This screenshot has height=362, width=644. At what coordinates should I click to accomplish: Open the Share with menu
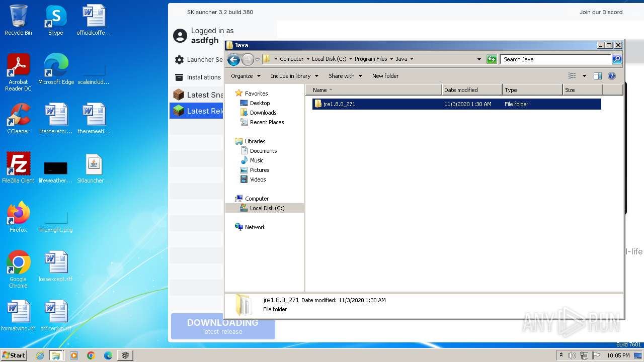tap(345, 76)
